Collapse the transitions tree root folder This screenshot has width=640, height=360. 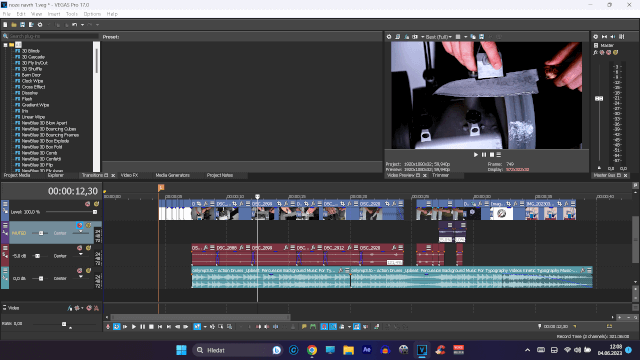[x=5, y=45]
